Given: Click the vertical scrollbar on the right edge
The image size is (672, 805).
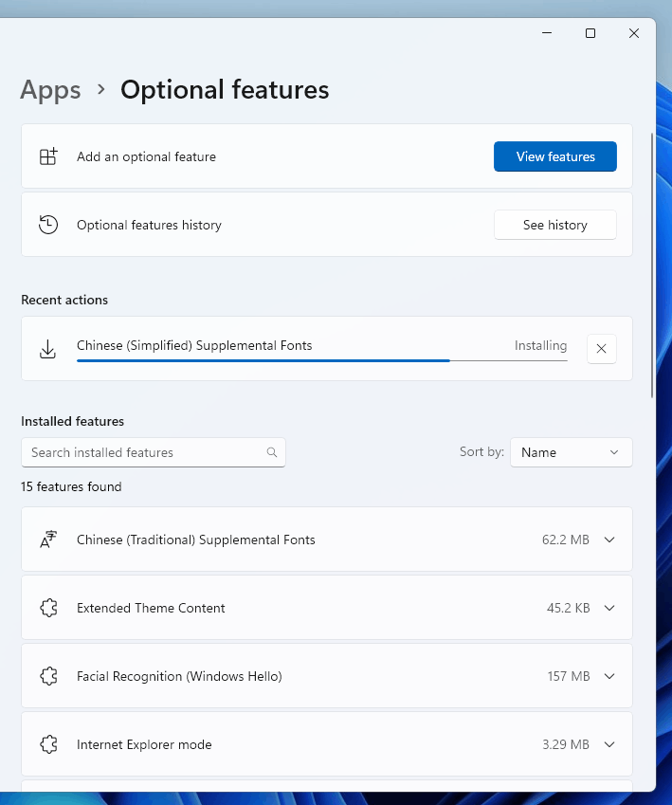Looking at the screenshot, I should point(652,265).
